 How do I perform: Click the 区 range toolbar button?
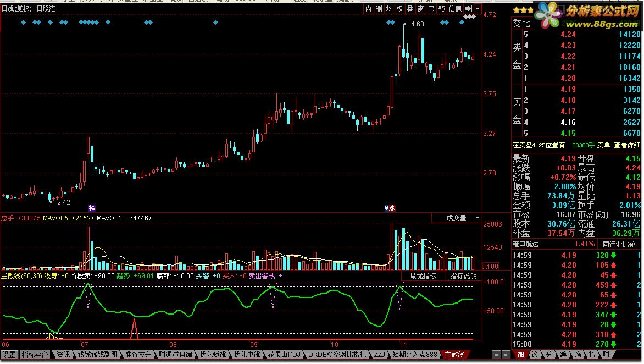point(431,9)
